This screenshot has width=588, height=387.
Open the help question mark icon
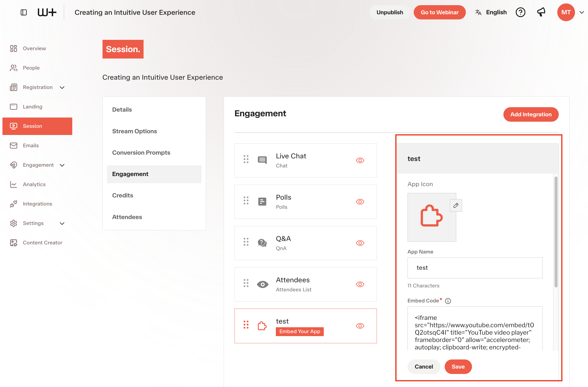click(x=520, y=12)
